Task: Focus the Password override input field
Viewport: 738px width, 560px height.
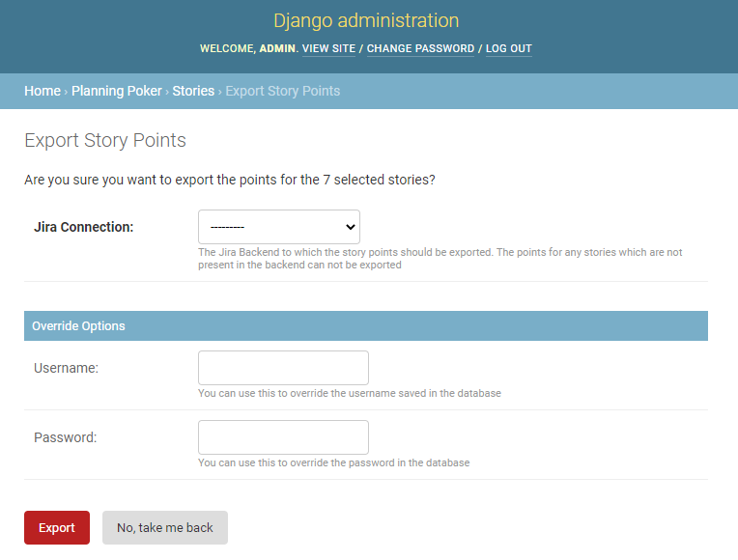Action: [x=283, y=437]
